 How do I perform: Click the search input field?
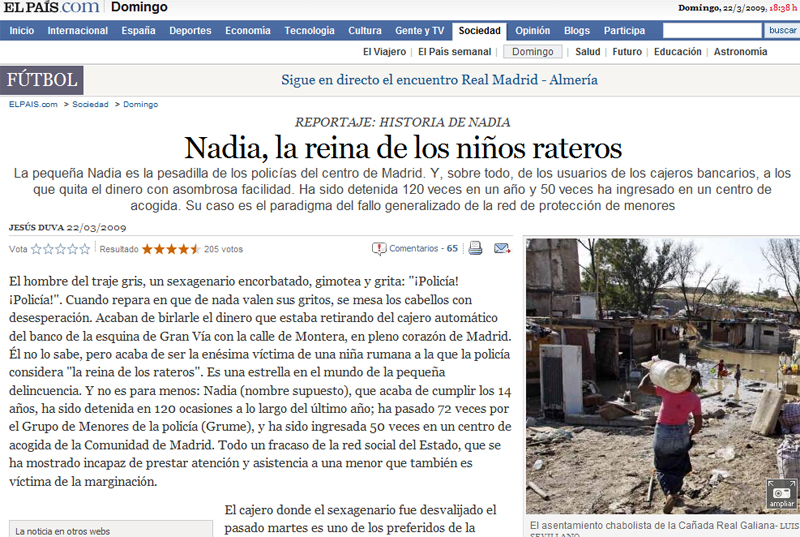tap(712, 31)
